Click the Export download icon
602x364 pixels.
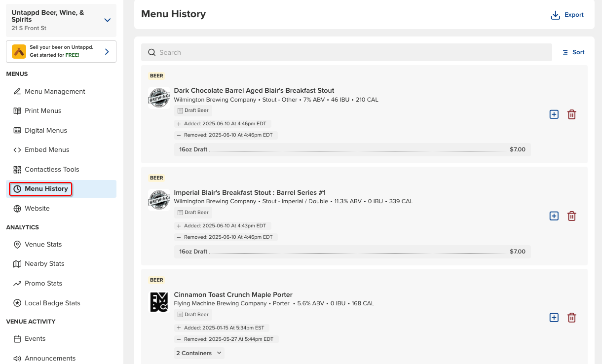[556, 15]
